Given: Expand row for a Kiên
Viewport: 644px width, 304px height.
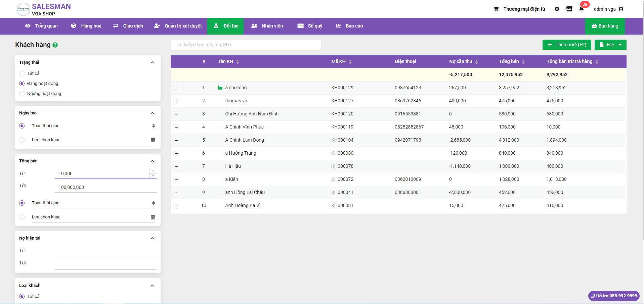Looking at the screenshot, I should click(x=176, y=180).
